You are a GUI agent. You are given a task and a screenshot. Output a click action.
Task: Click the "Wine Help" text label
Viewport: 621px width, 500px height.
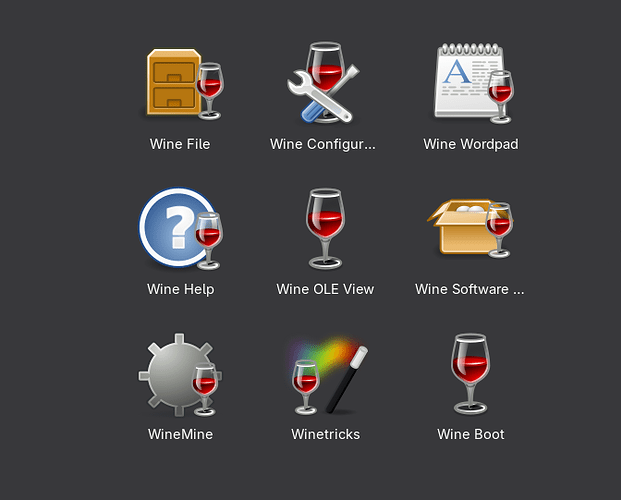click(180, 289)
